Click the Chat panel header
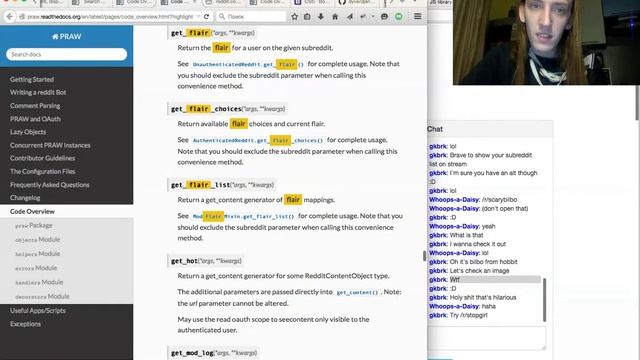Image resolution: width=640 pixels, height=360 pixels. pos(490,129)
